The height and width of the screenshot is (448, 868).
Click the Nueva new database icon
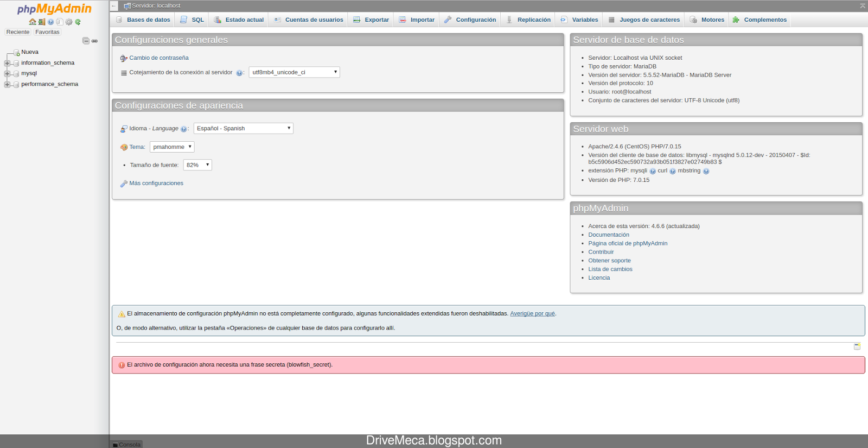pos(16,53)
